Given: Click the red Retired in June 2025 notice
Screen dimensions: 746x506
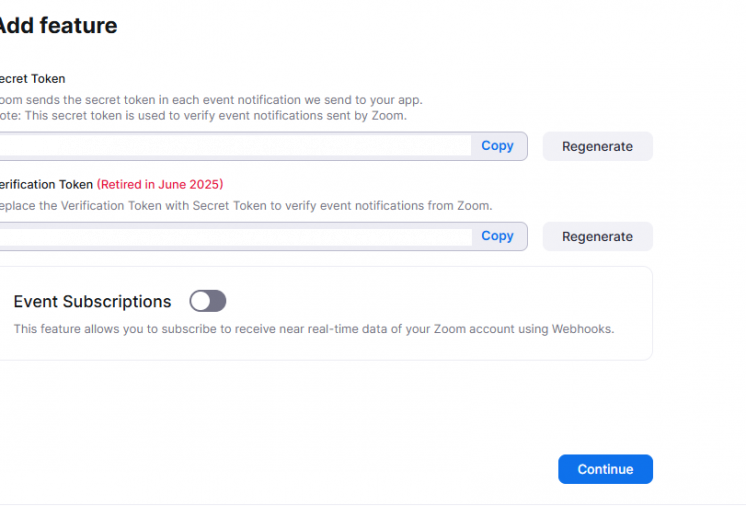Looking at the screenshot, I should (x=160, y=184).
